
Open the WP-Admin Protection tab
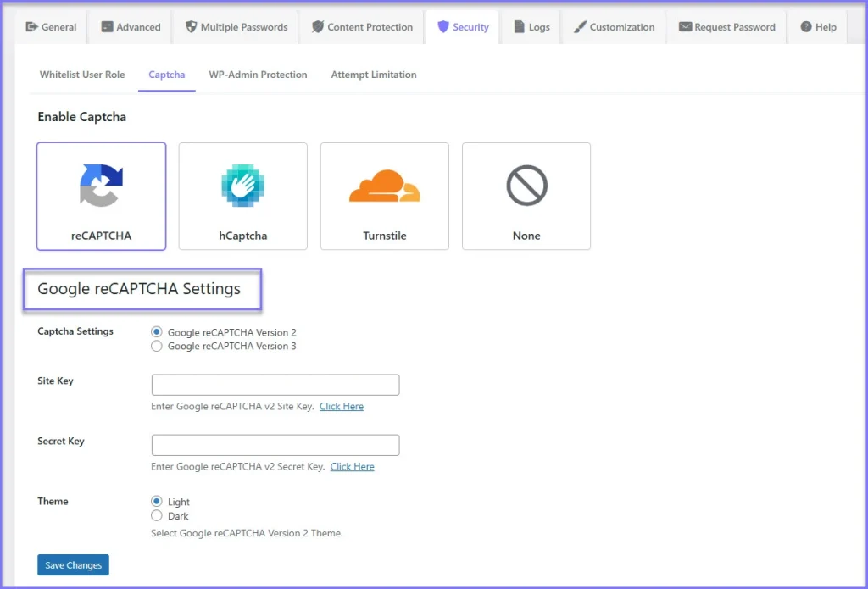pos(258,75)
